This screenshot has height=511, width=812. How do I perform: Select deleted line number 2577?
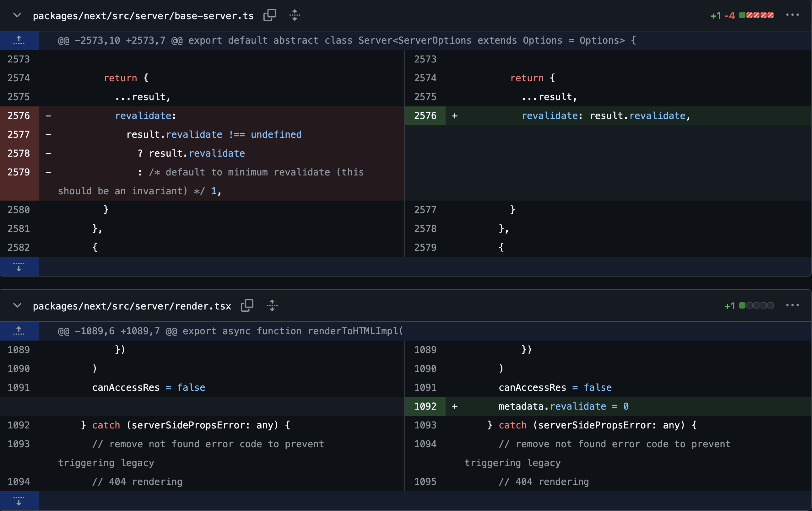pos(19,134)
